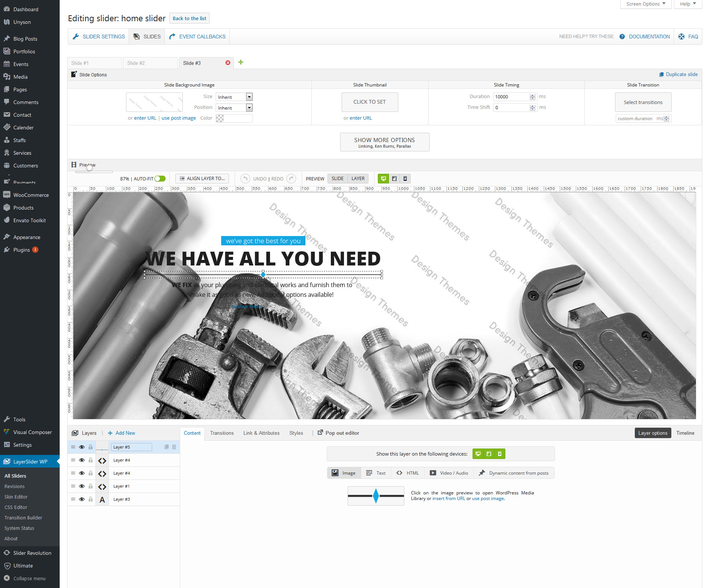Viewport: 709px width, 588px height.
Task: Lock Layer #3 using padlock icon
Action: pos(90,499)
